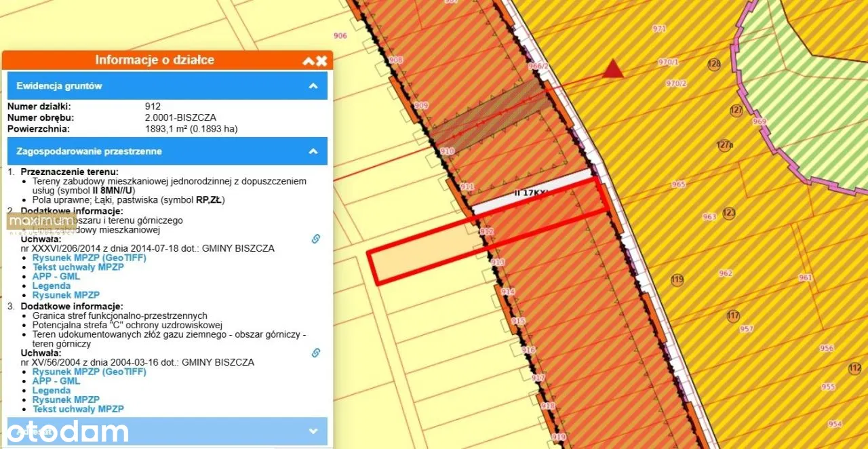The image size is (868, 449).
Task: Select the circled building number 117
Action: 733,316
